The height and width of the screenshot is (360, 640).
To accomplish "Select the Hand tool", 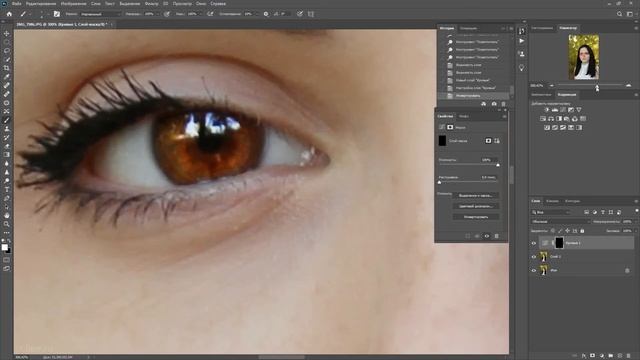I will (x=7, y=215).
